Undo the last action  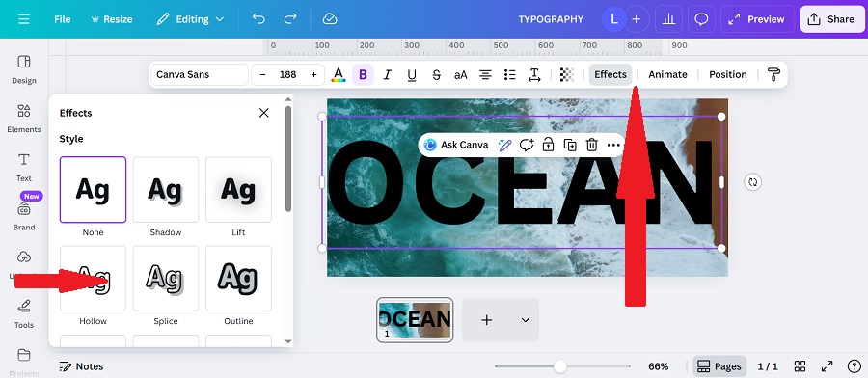[x=258, y=19]
